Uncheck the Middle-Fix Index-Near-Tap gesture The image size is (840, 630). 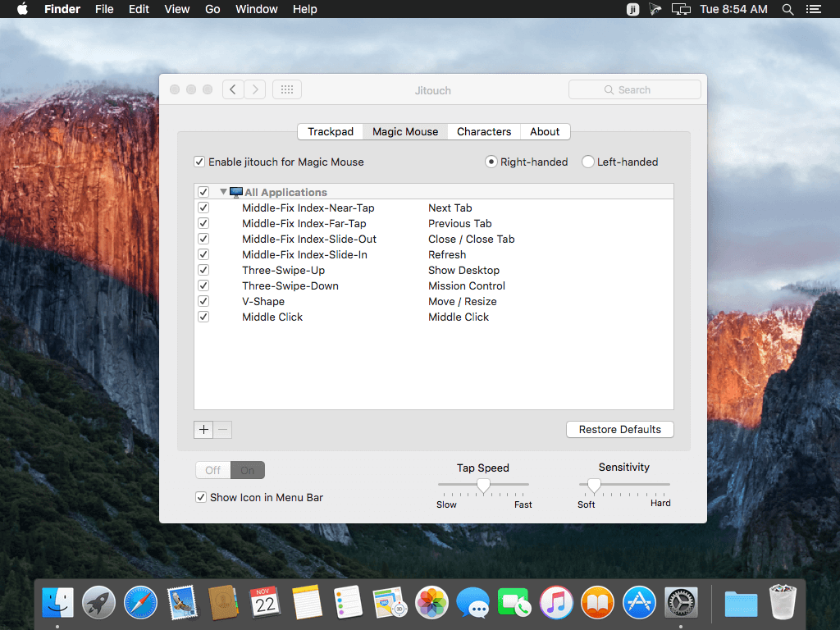[x=203, y=208]
